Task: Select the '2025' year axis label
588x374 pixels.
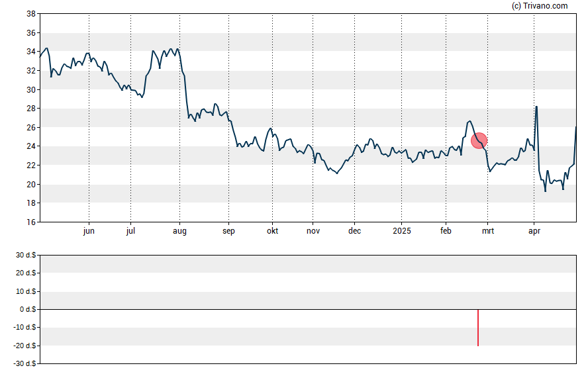Action: pos(402,231)
